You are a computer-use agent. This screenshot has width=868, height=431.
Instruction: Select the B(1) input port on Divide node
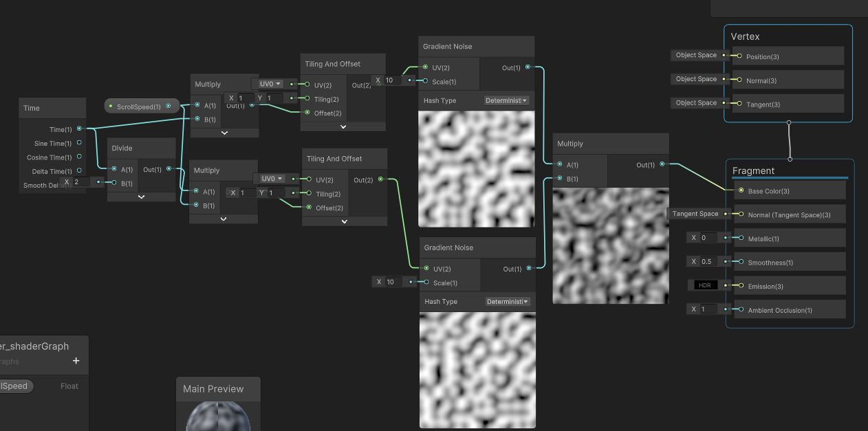tap(114, 182)
